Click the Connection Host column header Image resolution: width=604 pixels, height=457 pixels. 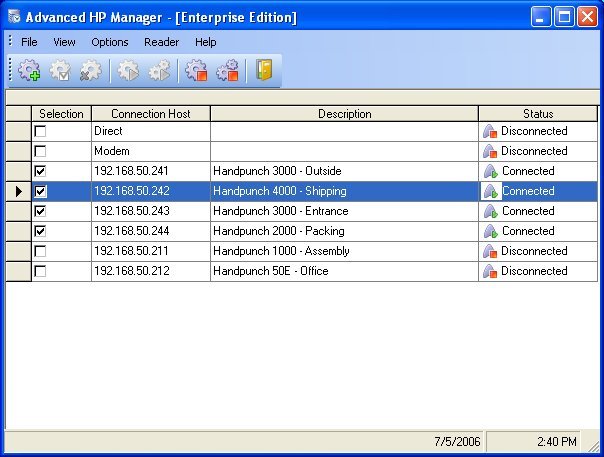pyautogui.click(x=150, y=114)
